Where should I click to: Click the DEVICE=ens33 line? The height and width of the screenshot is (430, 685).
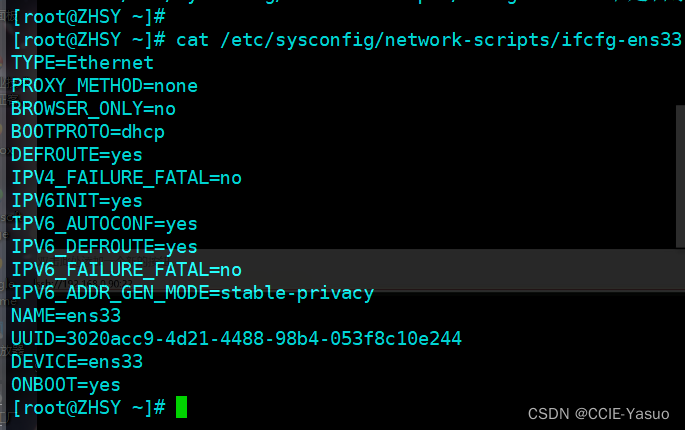[x=77, y=362]
